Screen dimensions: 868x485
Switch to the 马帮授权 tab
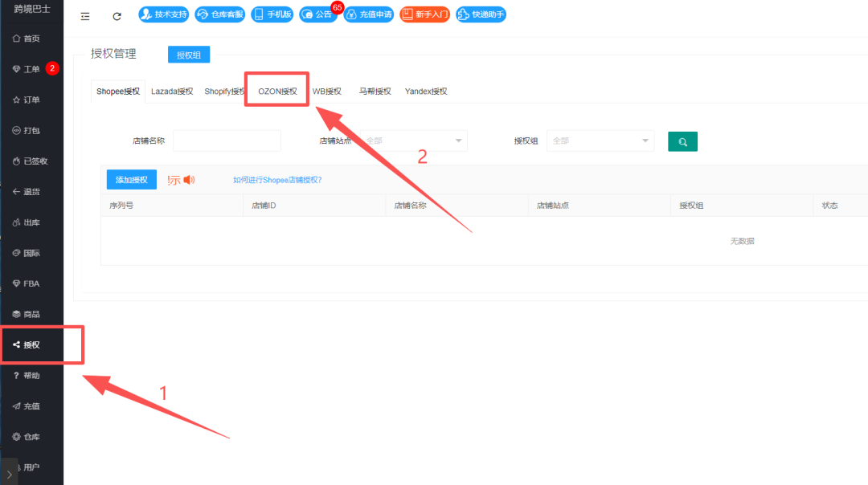[375, 92]
